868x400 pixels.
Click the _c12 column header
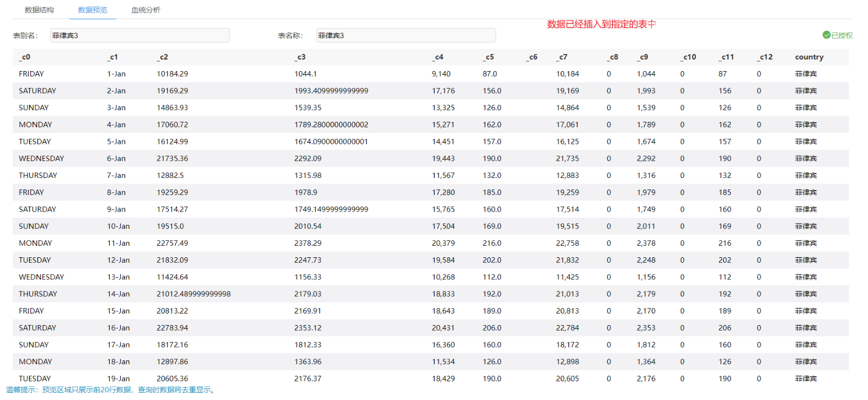click(765, 57)
